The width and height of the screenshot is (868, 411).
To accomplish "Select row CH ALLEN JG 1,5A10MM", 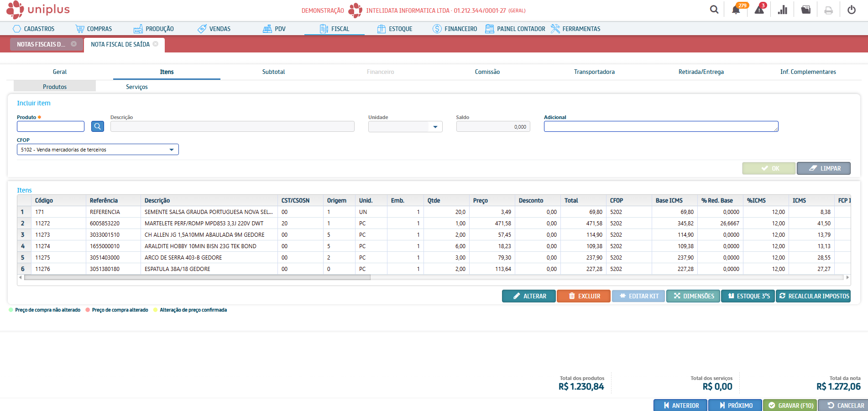I will 434,234.
